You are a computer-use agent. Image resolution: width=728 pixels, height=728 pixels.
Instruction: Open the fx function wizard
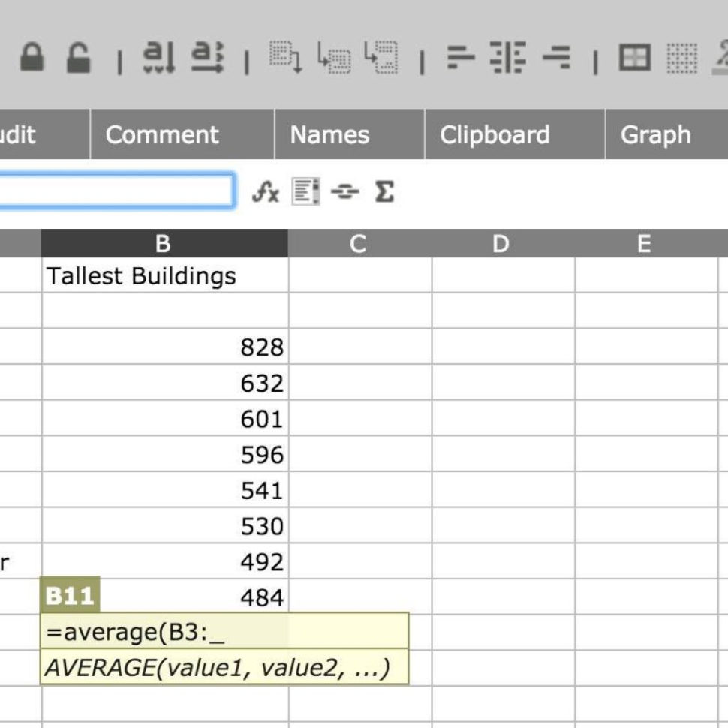pyautogui.click(x=265, y=193)
